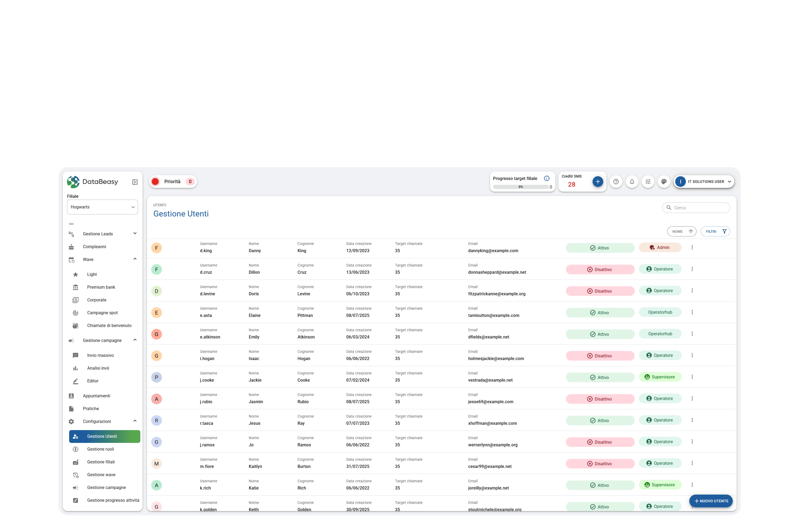
Task: Open the notifications bell icon
Action: (x=632, y=181)
